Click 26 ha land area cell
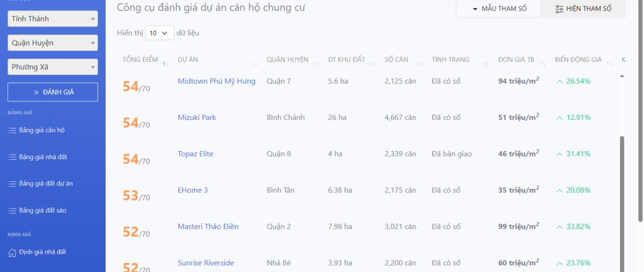Image resolution: width=644 pixels, height=272 pixels. 337,117
